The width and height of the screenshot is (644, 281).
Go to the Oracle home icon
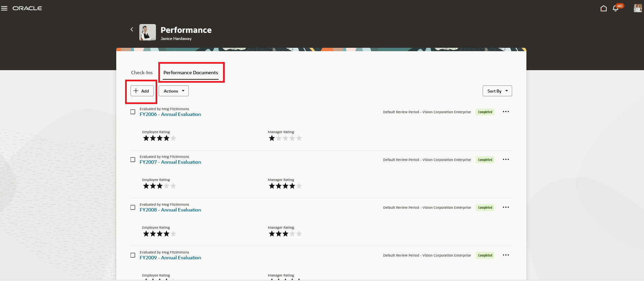pos(604,8)
